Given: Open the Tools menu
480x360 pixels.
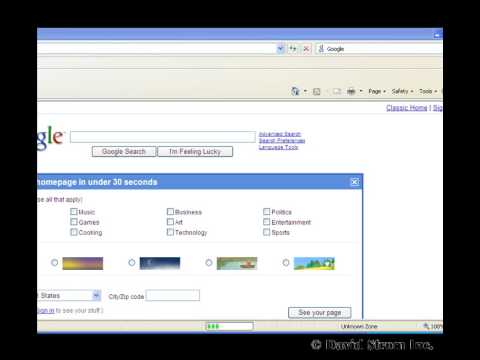Looking at the screenshot, I should [428, 91].
